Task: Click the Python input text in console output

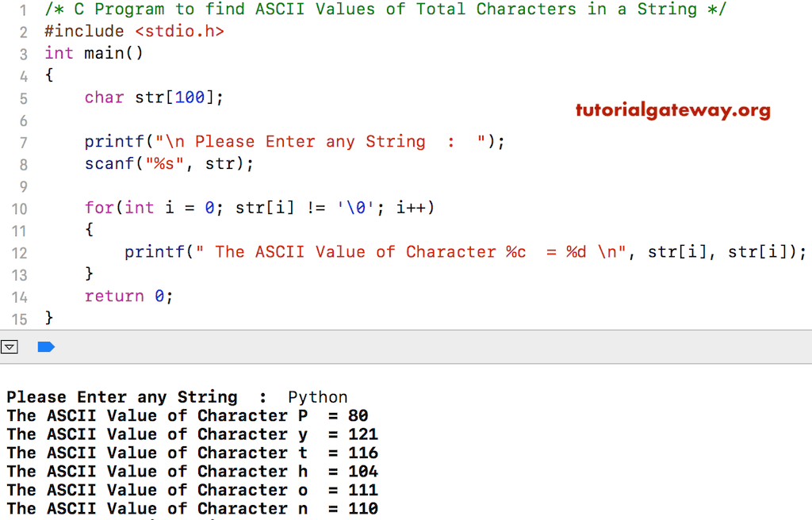Action: pyautogui.click(x=317, y=396)
